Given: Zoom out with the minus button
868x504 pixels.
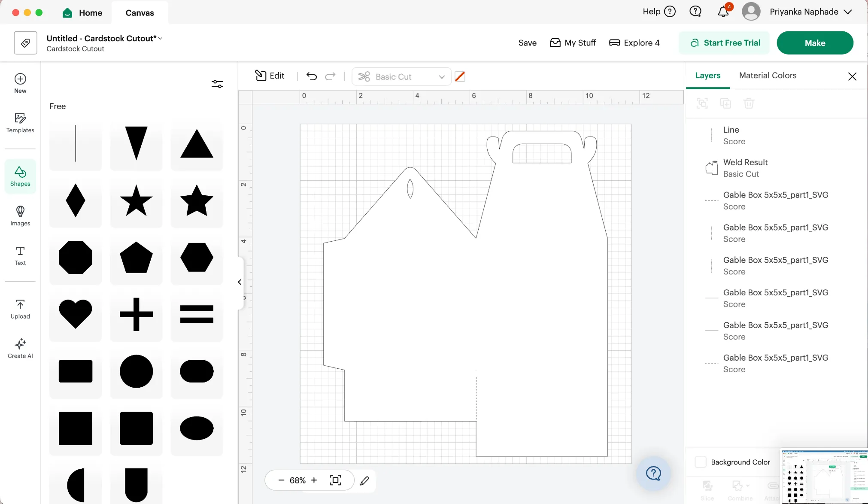Looking at the screenshot, I should coord(281,480).
